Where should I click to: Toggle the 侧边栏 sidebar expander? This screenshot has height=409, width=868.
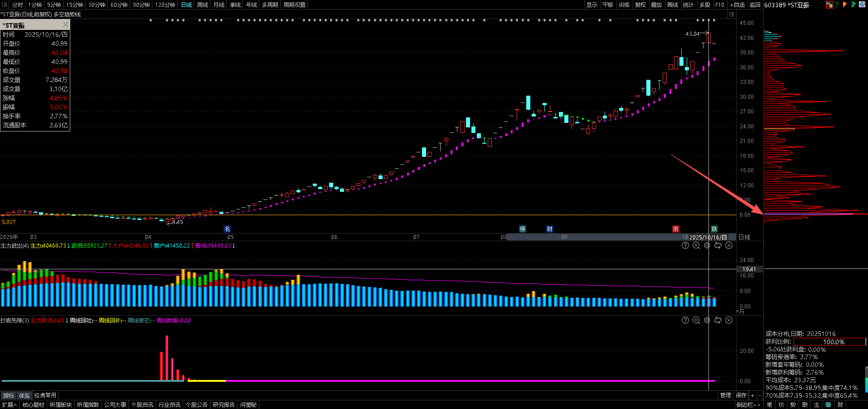[x=748, y=404]
